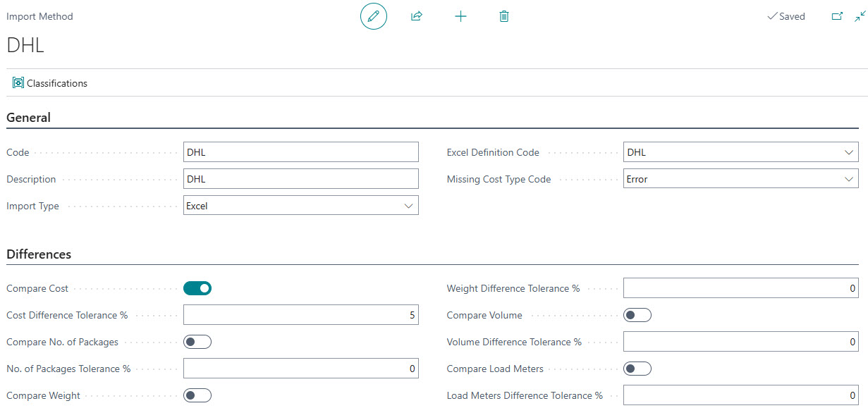Disable the Compare Cost toggle
Viewport: 868px width, 420px height.
click(197, 288)
